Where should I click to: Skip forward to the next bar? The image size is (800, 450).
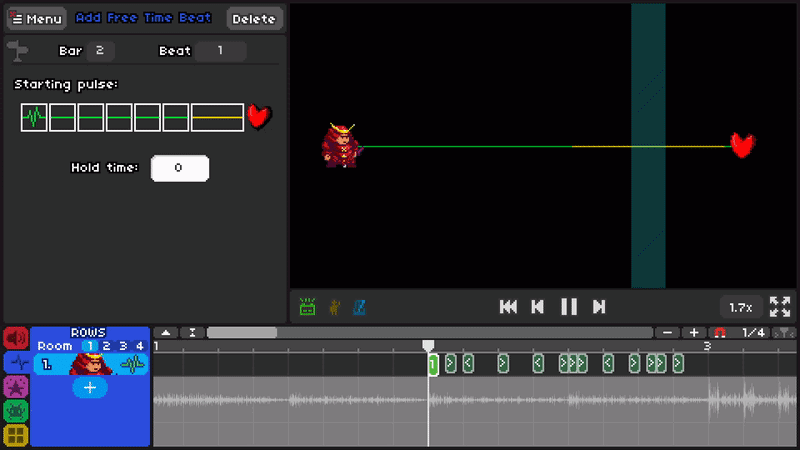599,307
